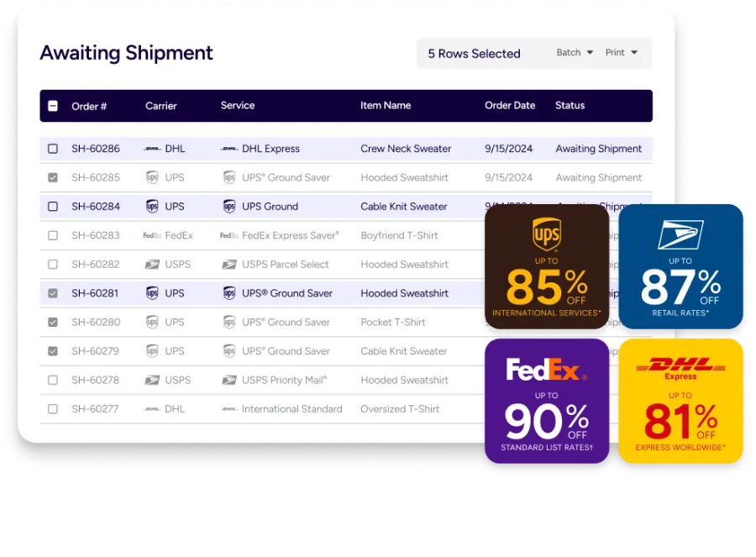This screenshot has height=557, width=756.
Task: Sort by the Order Date column
Action: click(509, 106)
